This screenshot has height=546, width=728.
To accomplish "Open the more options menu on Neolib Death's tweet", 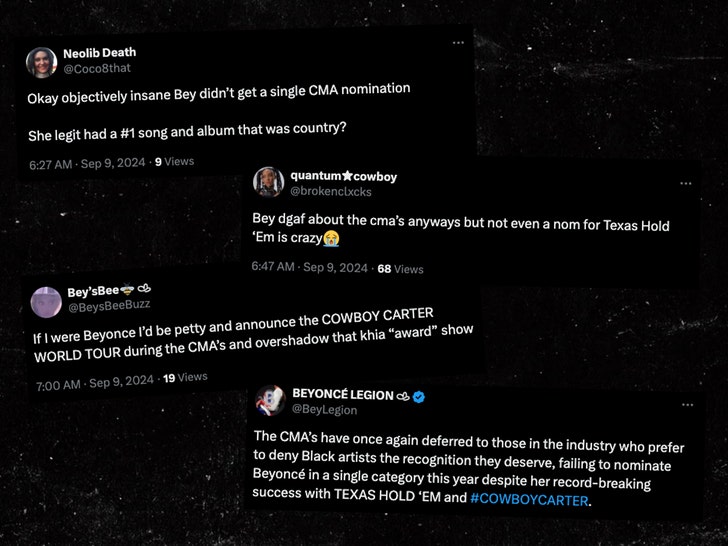I will (458, 43).
